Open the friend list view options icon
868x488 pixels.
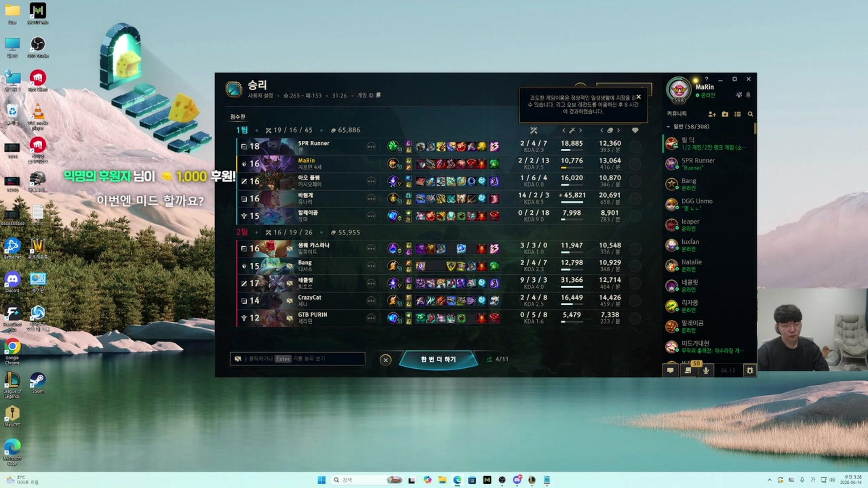pyautogui.click(x=738, y=114)
